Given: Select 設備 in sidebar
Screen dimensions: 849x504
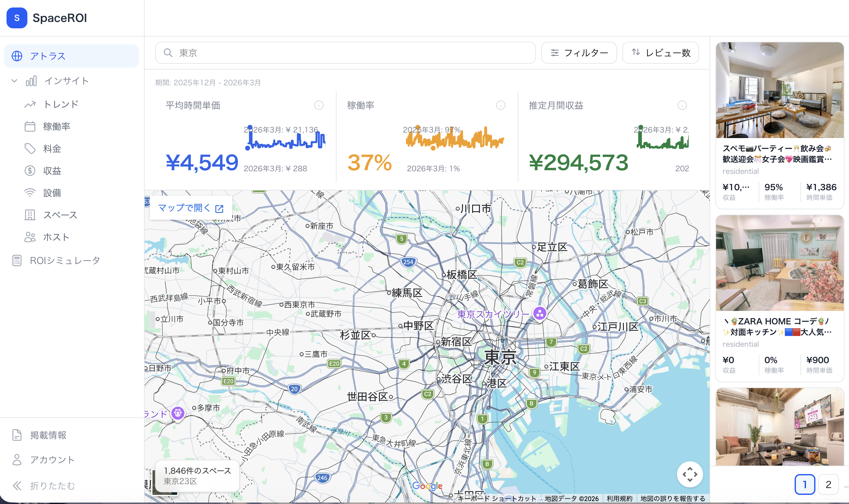Looking at the screenshot, I should pyautogui.click(x=52, y=193).
